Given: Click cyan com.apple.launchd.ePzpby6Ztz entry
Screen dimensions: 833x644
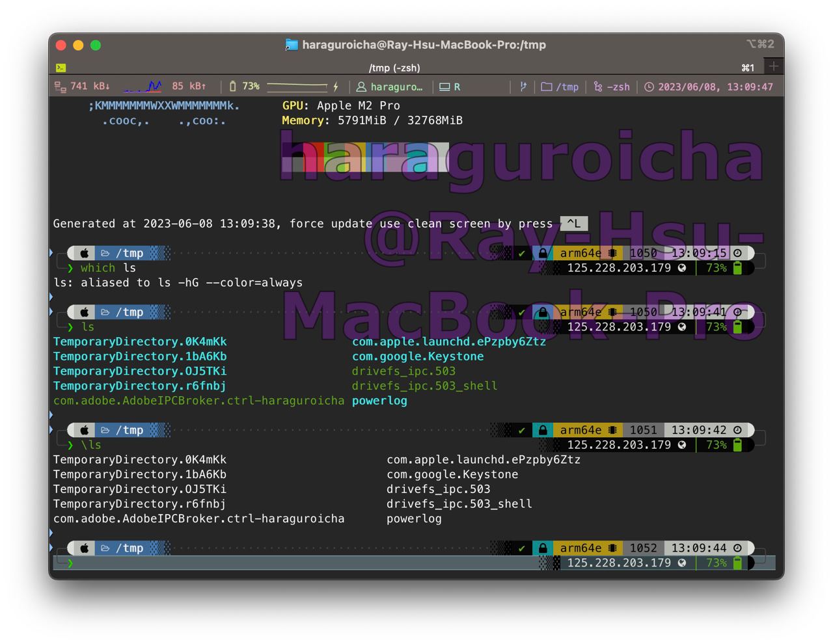Looking at the screenshot, I should pos(449,342).
